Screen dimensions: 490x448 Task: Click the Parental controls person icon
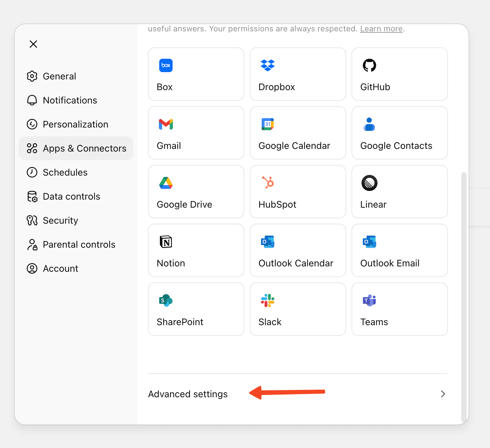point(32,245)
